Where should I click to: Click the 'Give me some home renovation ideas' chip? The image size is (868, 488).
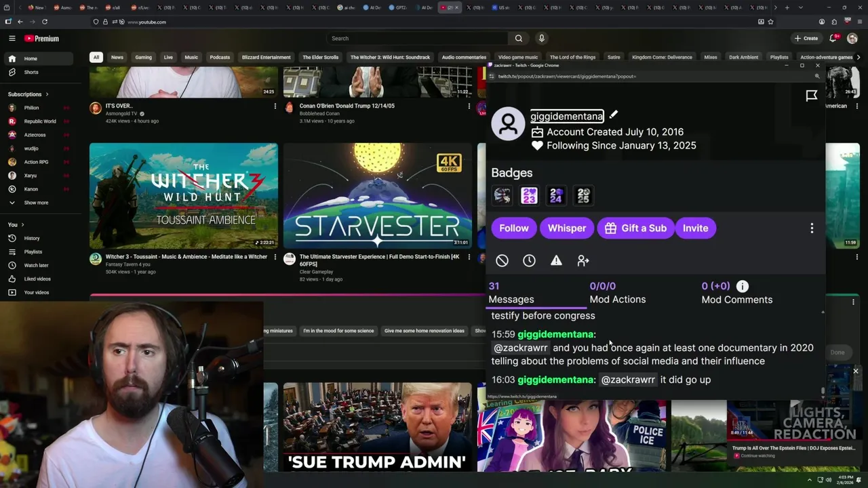pos(425,331)
